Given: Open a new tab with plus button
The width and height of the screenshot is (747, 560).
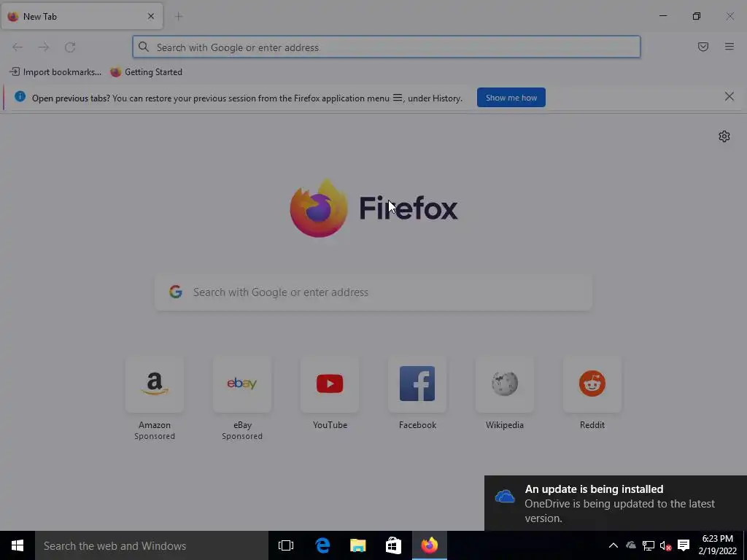Looking at the screenshot, I should (x=179, y=17).
